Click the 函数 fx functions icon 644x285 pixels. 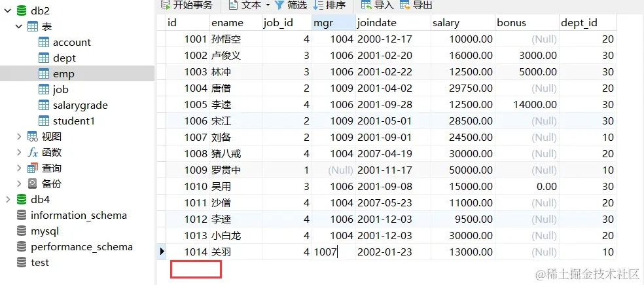33,153
